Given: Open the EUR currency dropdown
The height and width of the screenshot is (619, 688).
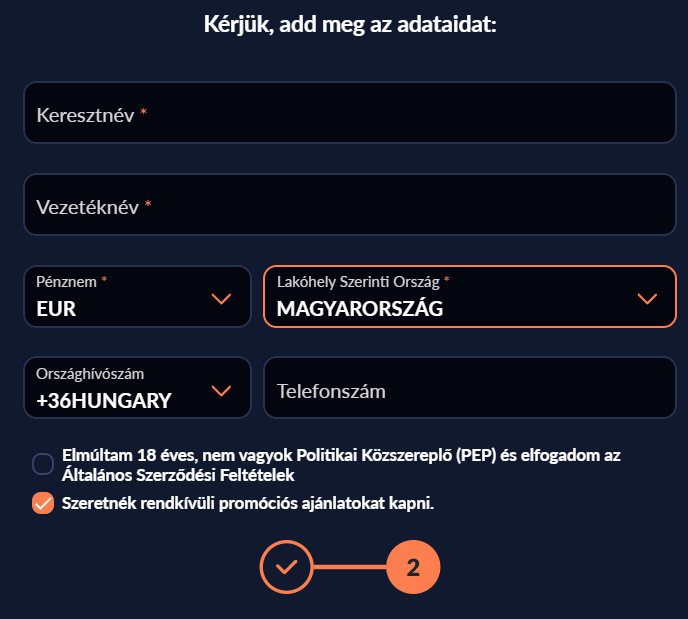Looking at the screenshot, I should [137, 297].
